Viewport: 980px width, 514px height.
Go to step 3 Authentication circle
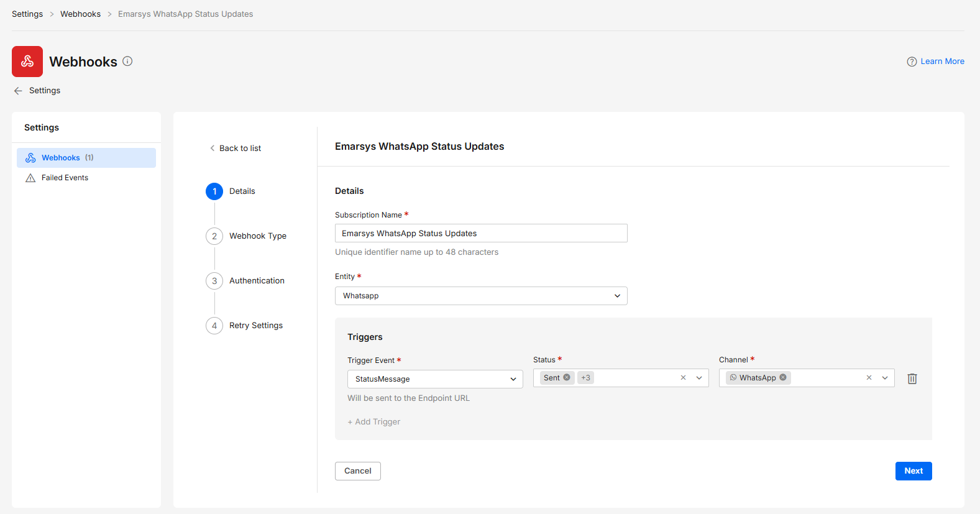[214, 281]
